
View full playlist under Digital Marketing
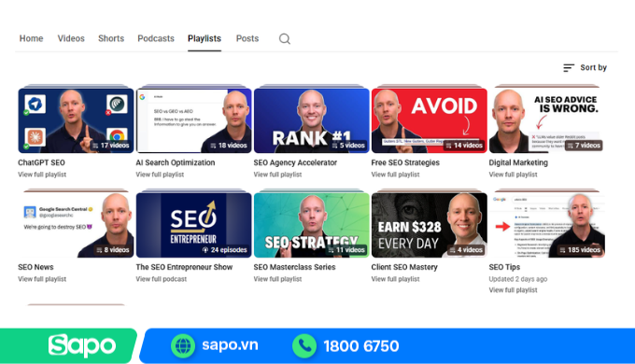(x=513, y=175)
